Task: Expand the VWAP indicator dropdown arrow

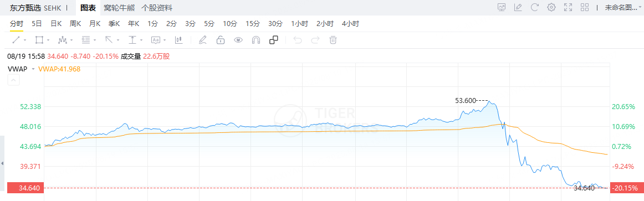Action: [x=33, y=69]
